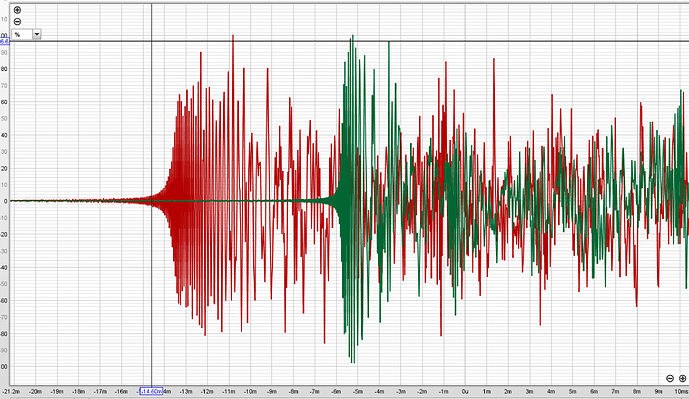
Task: Click the -20m label on the time axis
Action: point(36,392)
